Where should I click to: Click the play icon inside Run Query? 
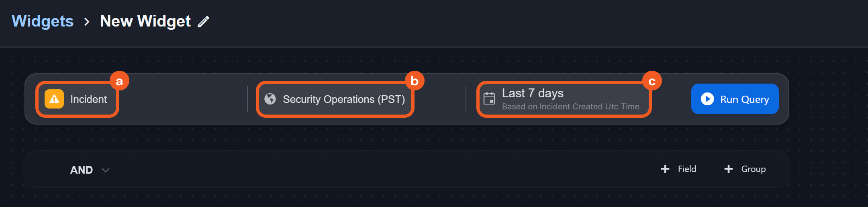click(707, 99)
